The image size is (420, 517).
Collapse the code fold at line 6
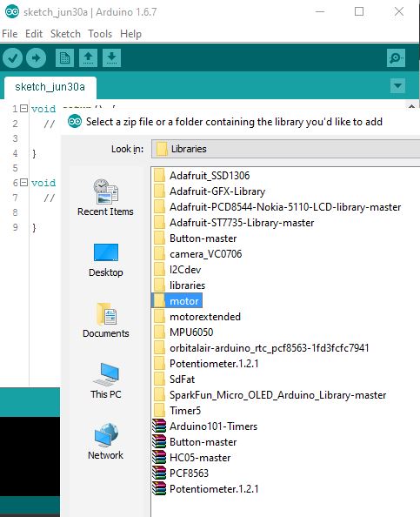point(23,182)
